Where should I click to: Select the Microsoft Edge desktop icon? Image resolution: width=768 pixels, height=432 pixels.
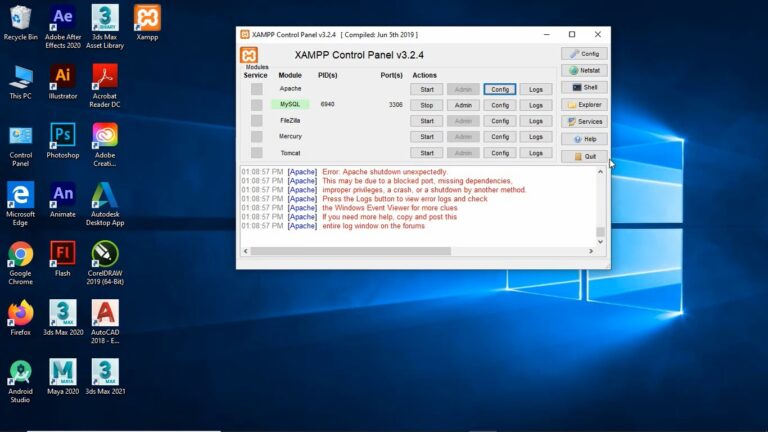(20, 204)
